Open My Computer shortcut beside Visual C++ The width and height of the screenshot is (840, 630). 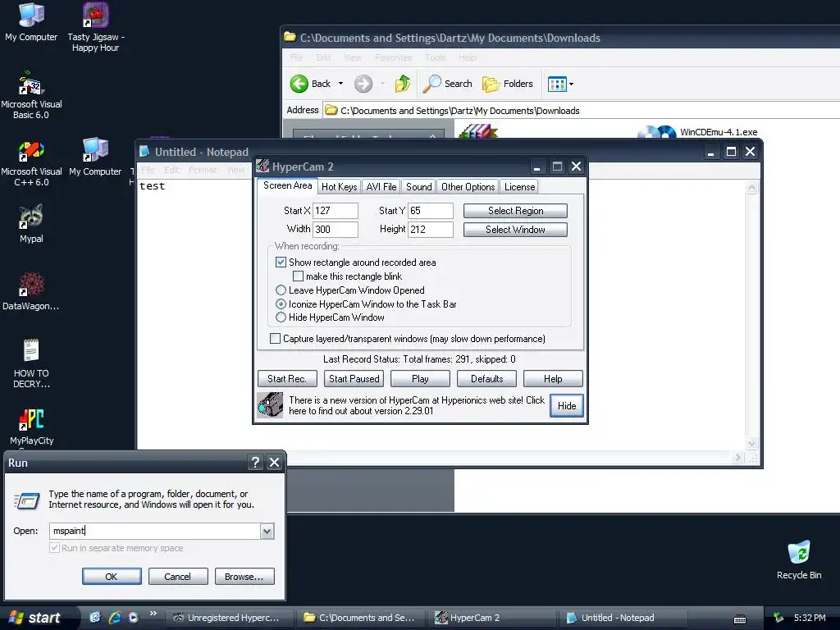pos(95,157)
